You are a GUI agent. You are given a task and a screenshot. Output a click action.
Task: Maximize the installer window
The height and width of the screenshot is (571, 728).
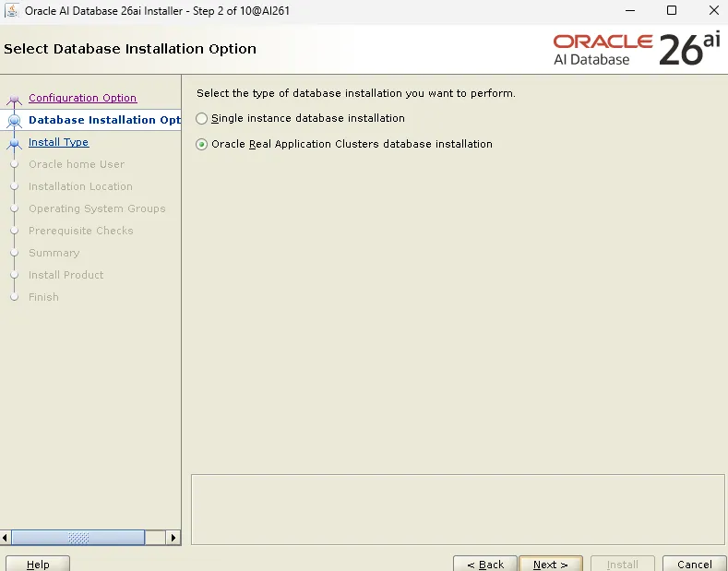pos(672,10)
